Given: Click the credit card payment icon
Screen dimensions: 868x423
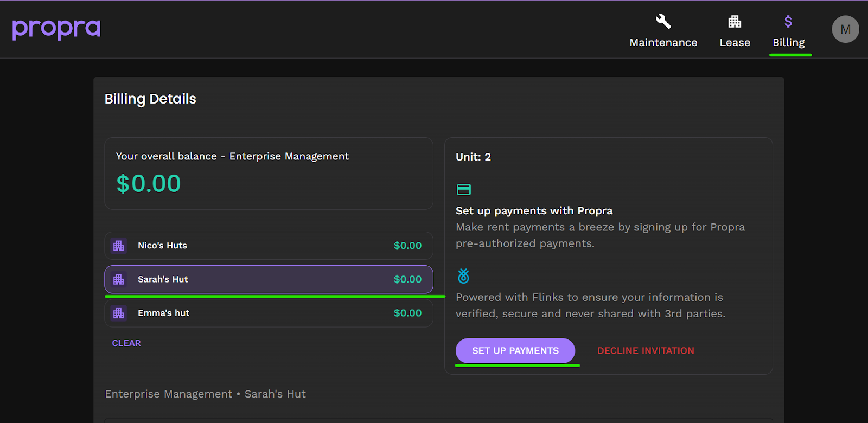Looking at the screenshot, I should pos(464,189).
